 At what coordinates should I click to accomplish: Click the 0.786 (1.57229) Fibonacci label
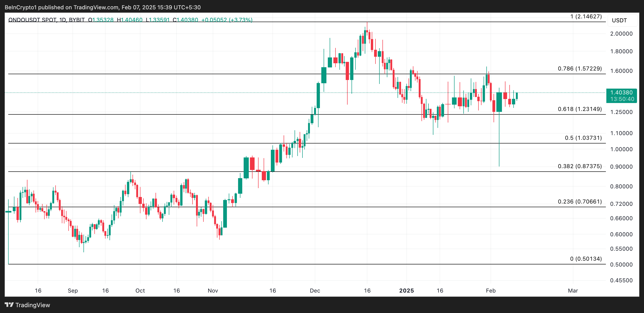(580, 69)
